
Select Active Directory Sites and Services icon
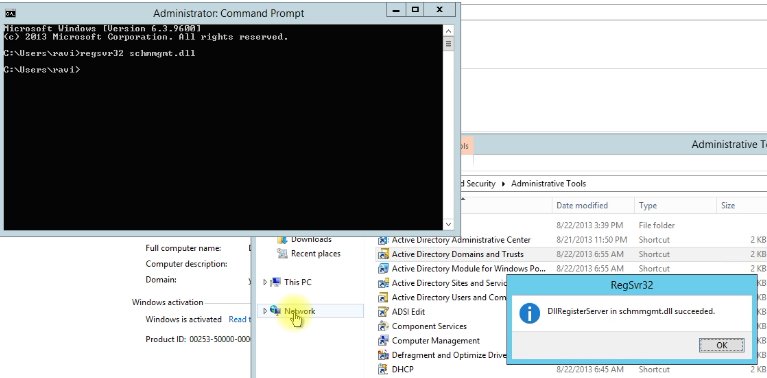[x=383, y=283]
